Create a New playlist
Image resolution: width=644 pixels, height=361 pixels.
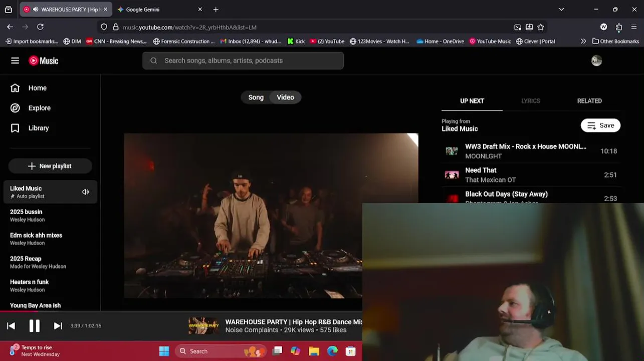tap(50, 166)
